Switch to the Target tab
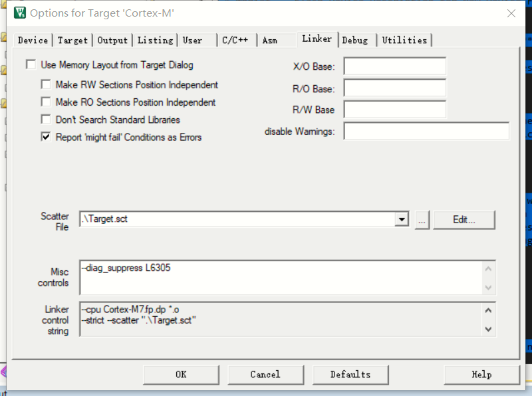 [72, 41]
